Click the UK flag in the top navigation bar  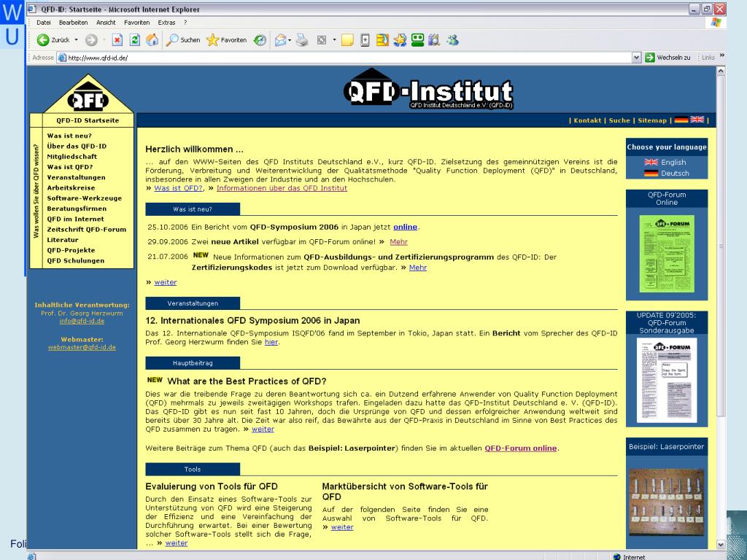click(x=697, y=120)
